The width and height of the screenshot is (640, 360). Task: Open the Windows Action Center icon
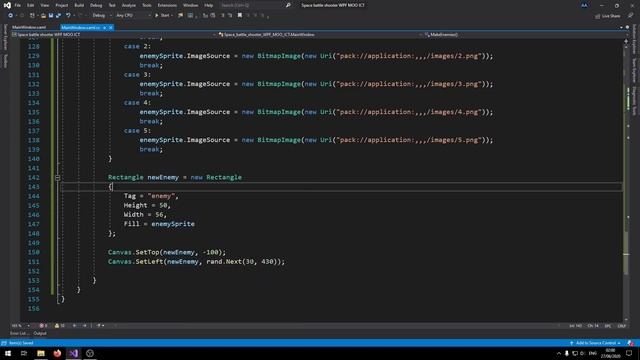pos(629,353)
